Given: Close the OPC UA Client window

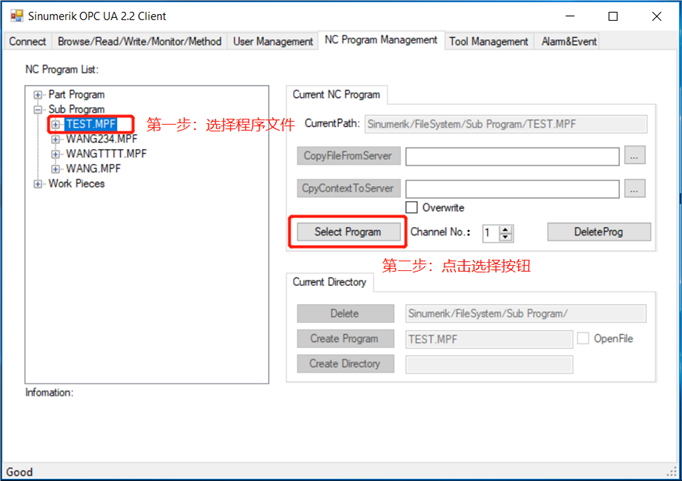Looking at the screenshot, I should pos(656,16).
